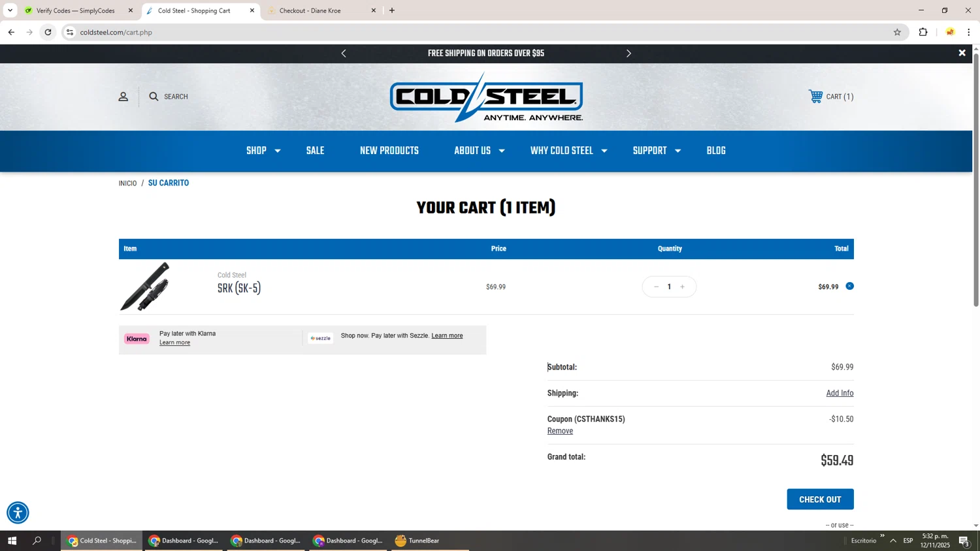The width and height of the screenshot is (980, 551).
Task: Click the search magnifier icon
Action: (x=154, y=97)
